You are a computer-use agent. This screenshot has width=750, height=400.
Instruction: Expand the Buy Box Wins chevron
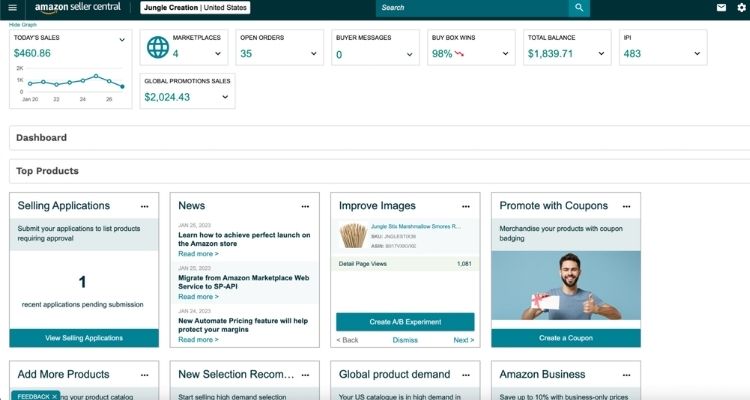click(506, 54)
